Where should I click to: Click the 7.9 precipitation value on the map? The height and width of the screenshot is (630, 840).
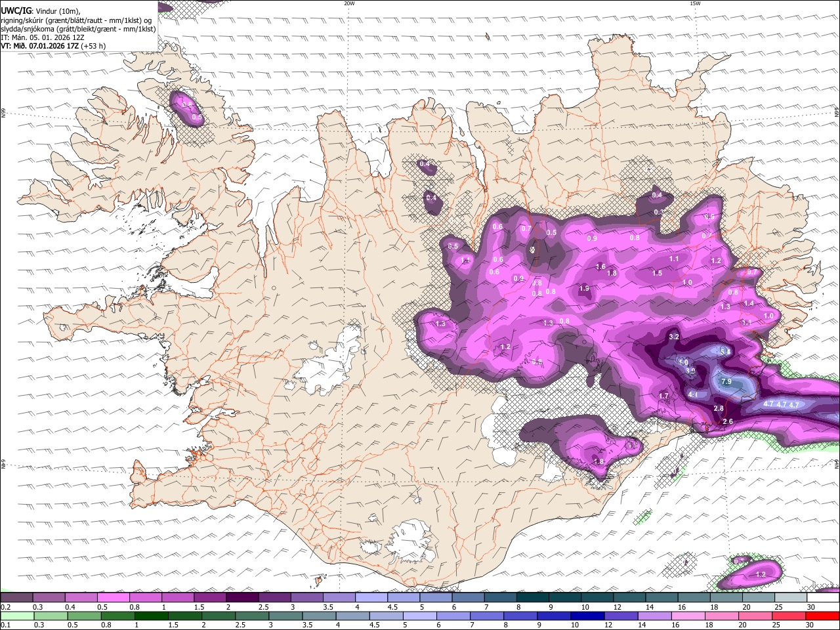[x=726, y=382]
